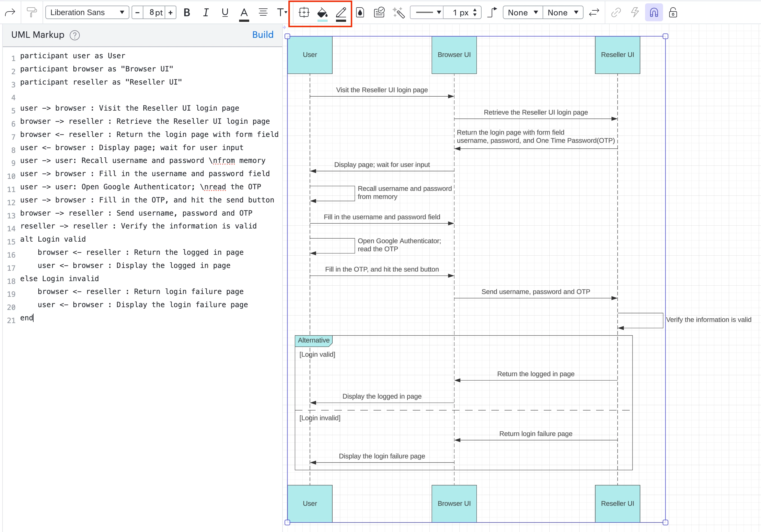Image resolution: width=761 pixels, height=532 pixels.
Task: Click the top-left selection handle of diagram
Action: pos(287,36)
